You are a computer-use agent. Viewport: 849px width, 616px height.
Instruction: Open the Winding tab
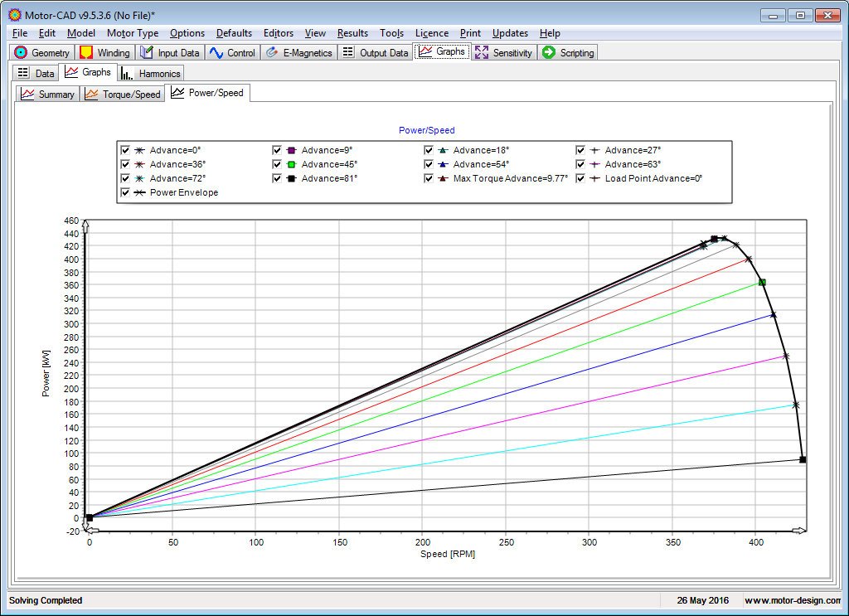105,52
